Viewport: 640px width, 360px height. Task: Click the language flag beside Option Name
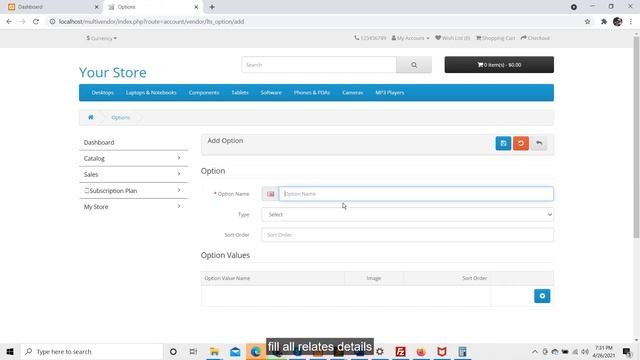click(270, 194)
